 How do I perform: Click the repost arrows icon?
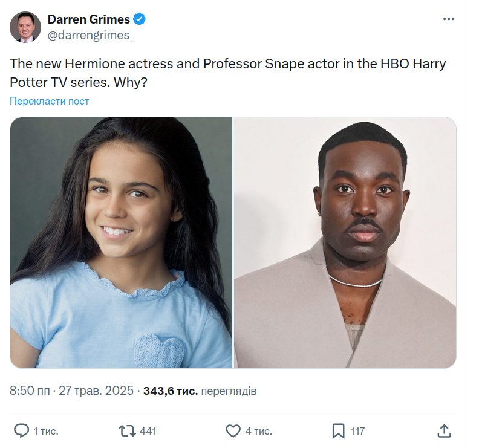(127, 430)
